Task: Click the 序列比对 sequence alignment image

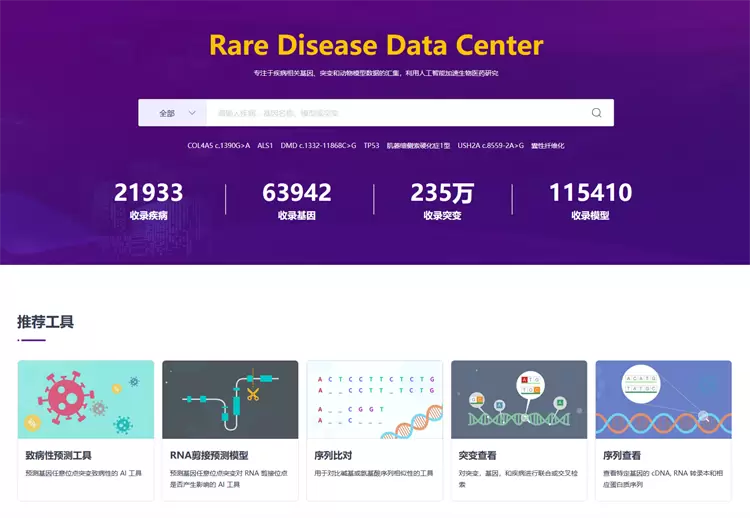Action: (374, 399)
